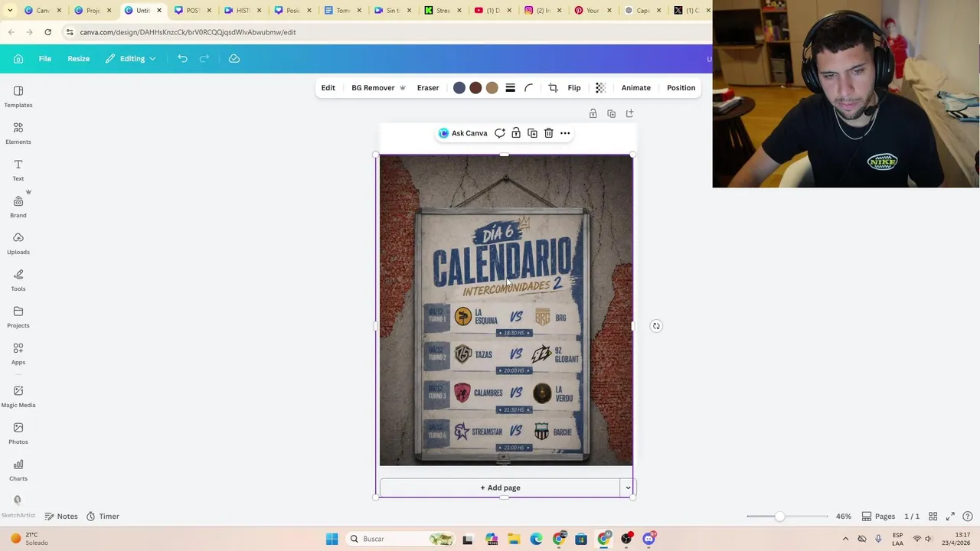The image size is (980, 551).
Task: Open Notes at the bottom bar
Action: 61,517
